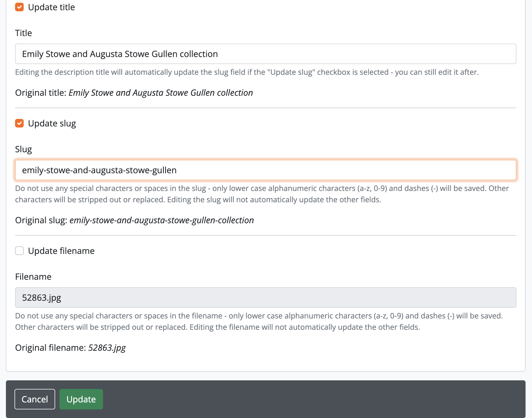The height and width of the screenshot is (418, 532).
Task: Click the 'Title' field label
Action: (23, 33)
